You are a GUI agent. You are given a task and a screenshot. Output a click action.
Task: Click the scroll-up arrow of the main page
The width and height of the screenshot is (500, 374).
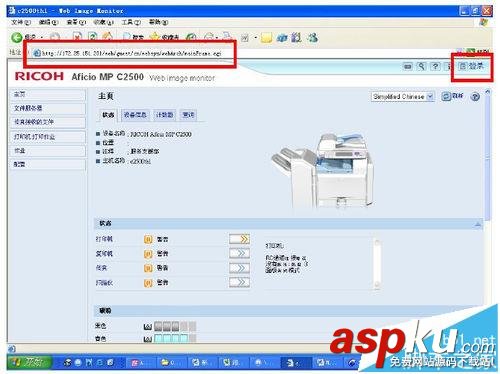point(488,91)
